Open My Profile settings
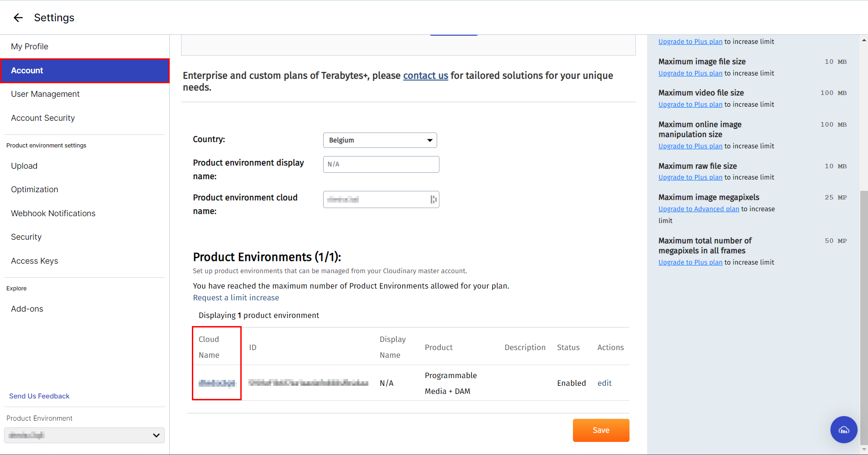 click(x=29, y=47)
